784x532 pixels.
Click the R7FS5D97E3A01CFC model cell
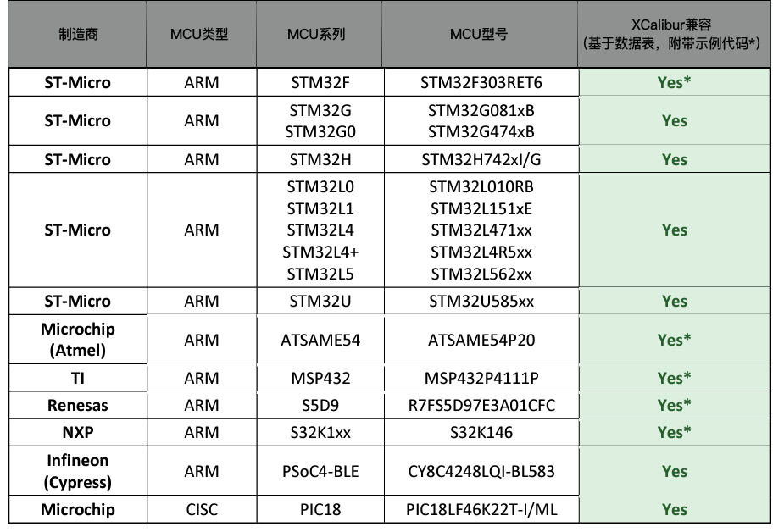pyautogui.click(x=481, y=405)
